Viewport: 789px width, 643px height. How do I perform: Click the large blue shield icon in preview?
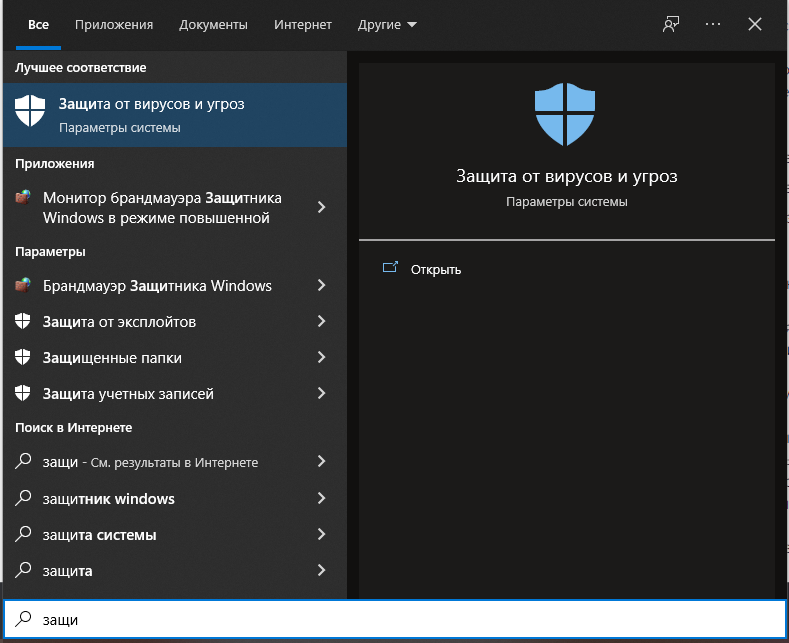pyautogui.click(x=565, y=114)
